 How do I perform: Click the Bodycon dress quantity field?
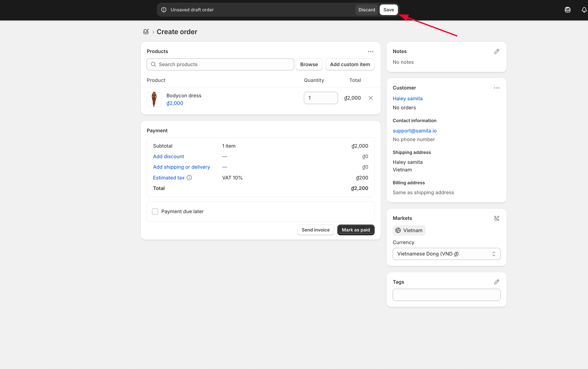tap(321, 98)
